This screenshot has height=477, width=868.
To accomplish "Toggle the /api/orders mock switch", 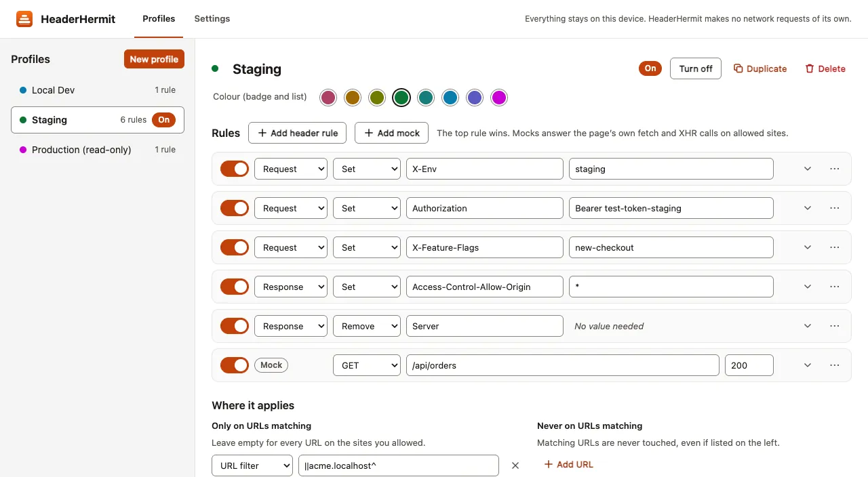I will 235,365.
